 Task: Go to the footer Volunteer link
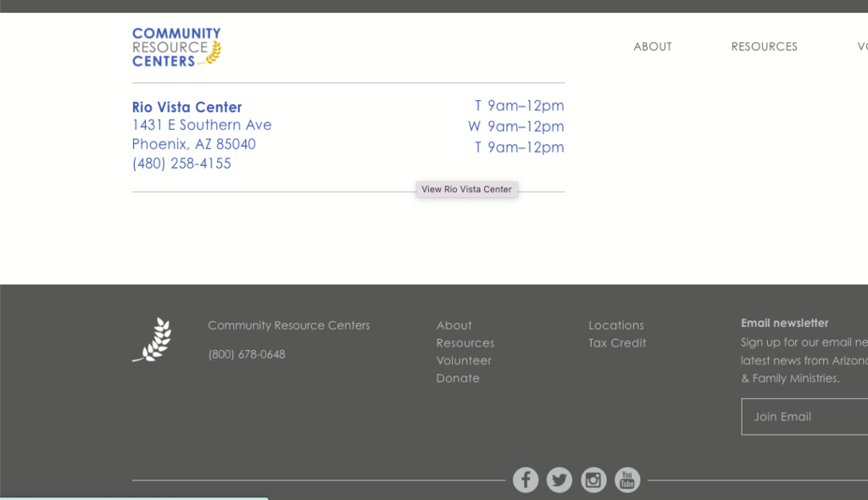464,361
